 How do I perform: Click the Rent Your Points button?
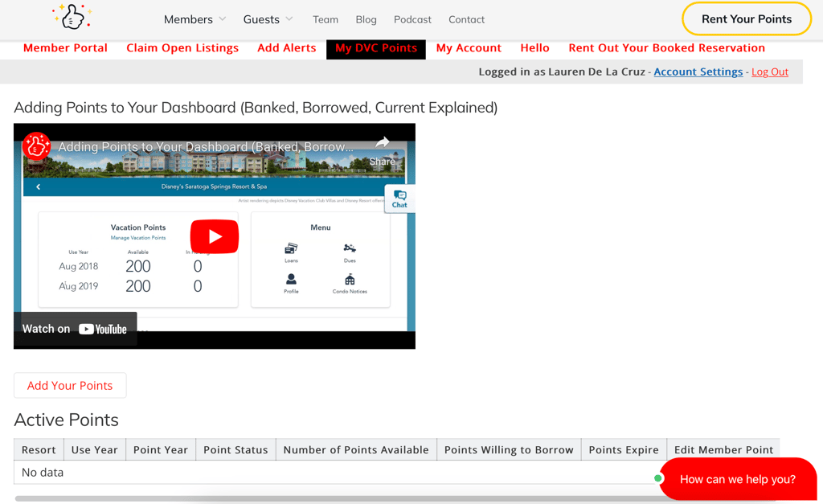point(747,19)
